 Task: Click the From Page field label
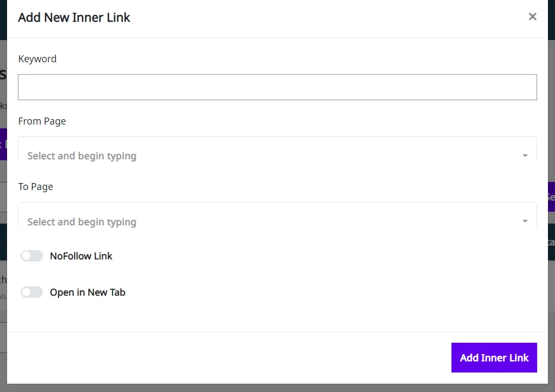click(42, 121)
